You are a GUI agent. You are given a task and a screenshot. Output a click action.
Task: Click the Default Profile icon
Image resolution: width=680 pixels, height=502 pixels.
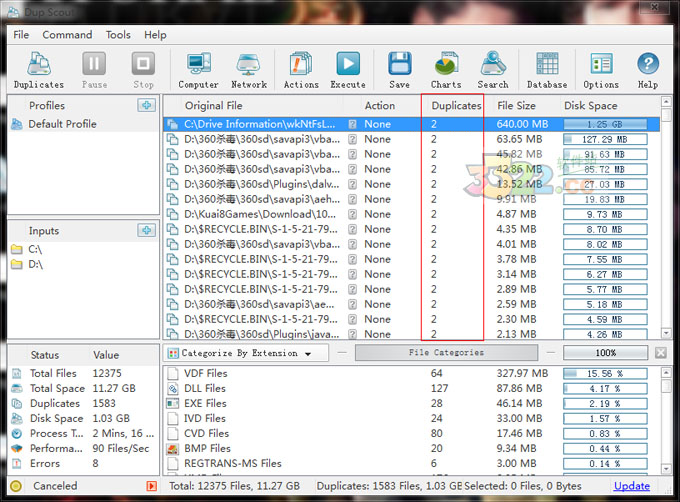tap(16, 124)
